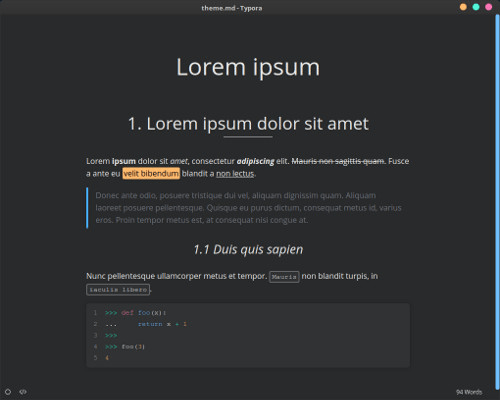Click the strikethrough "Mauris non sagittis quam" text
The height and width of the screenshot is (400, 500).
(x=338, y=161)
